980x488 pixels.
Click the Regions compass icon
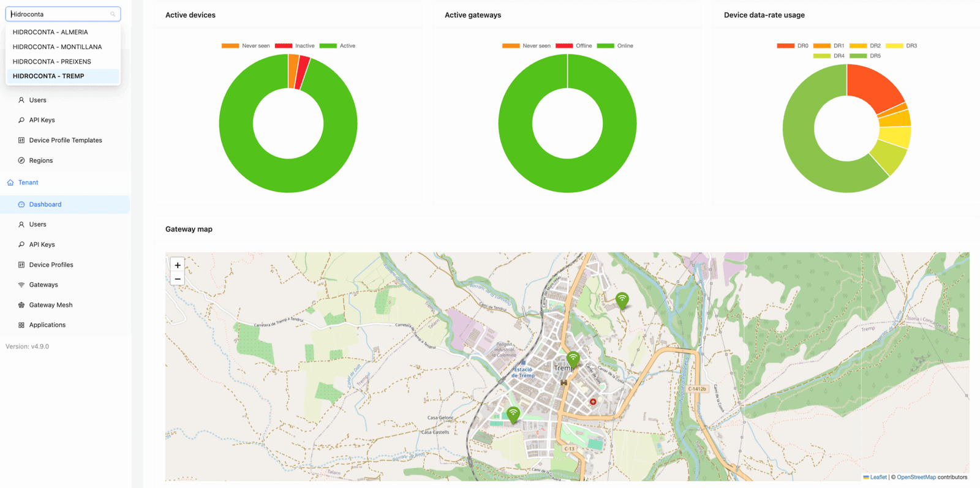pos(21,160)
